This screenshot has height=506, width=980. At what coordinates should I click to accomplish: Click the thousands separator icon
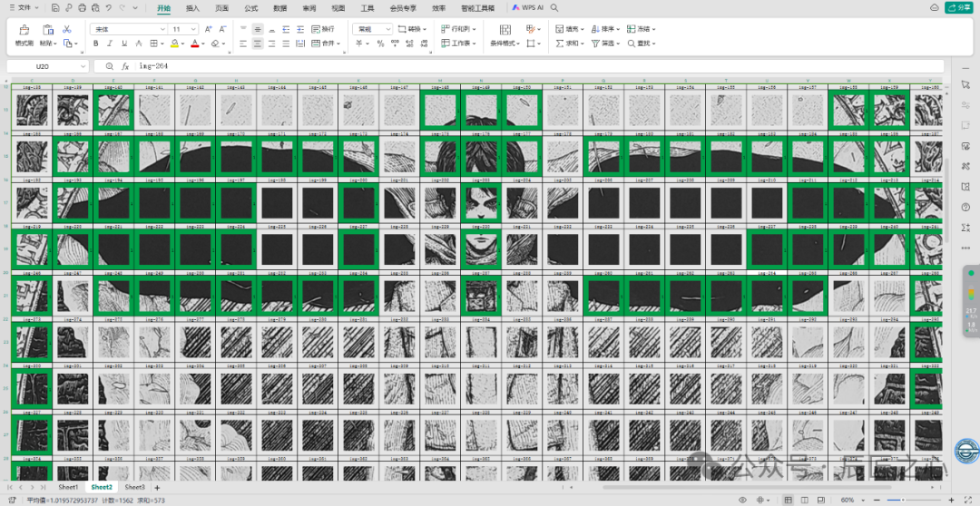395,44
